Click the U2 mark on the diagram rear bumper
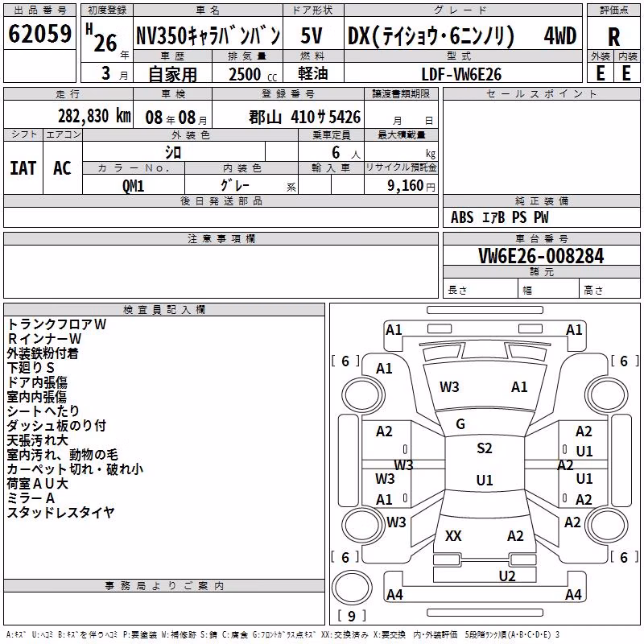This screenshot has height=644, width=644. point(507,576)
